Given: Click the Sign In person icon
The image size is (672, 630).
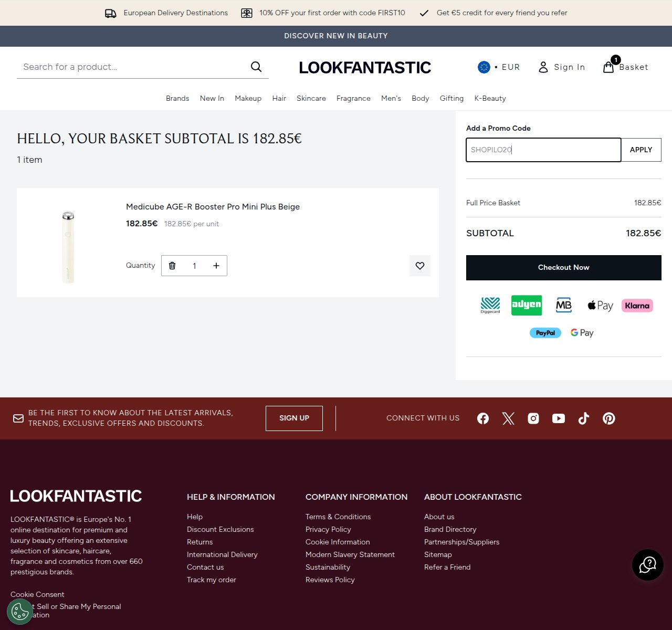Looking at the screenshot, I should (543, 67).
